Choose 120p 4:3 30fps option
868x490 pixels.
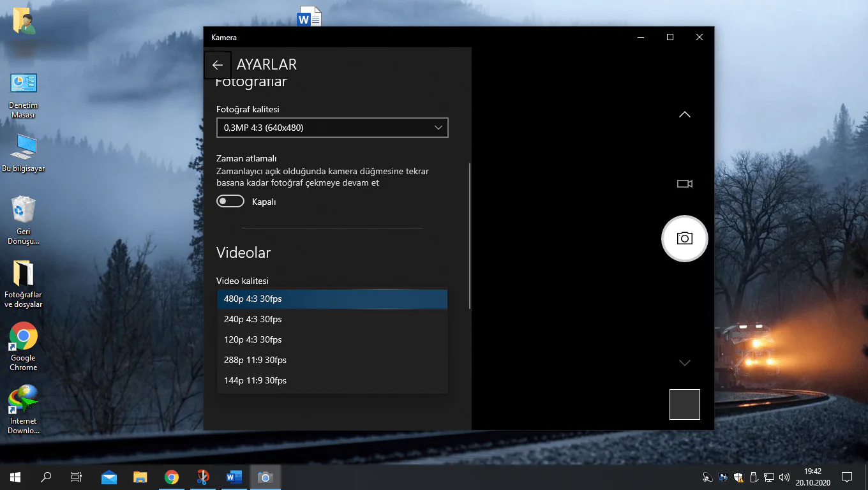332,339
